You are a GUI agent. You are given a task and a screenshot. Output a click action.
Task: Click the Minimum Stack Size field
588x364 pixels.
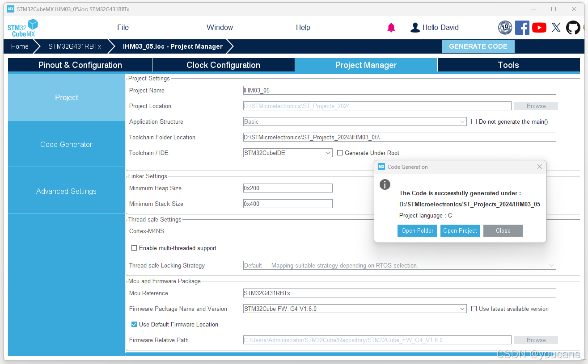288,204
